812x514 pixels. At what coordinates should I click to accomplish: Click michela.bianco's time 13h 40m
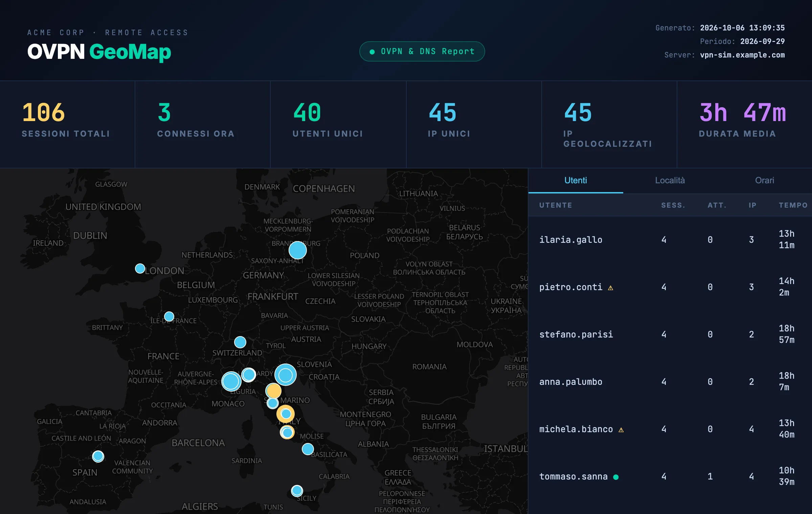787,429
